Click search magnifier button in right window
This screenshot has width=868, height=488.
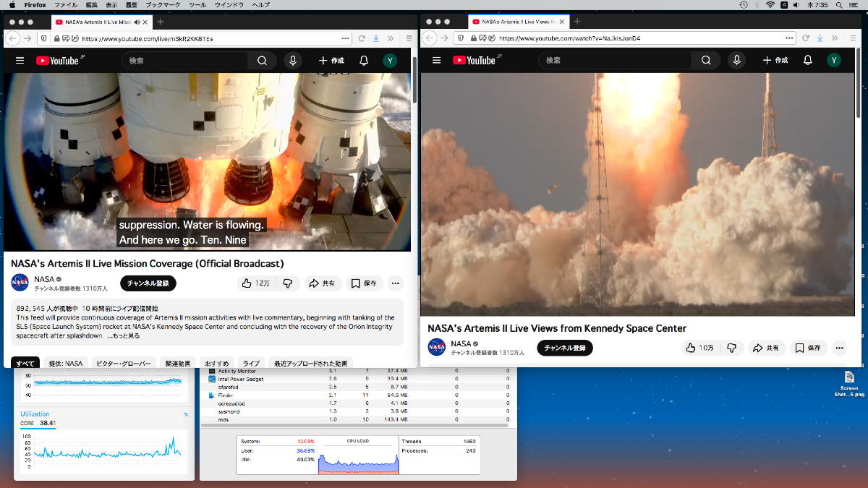[706, 61]
